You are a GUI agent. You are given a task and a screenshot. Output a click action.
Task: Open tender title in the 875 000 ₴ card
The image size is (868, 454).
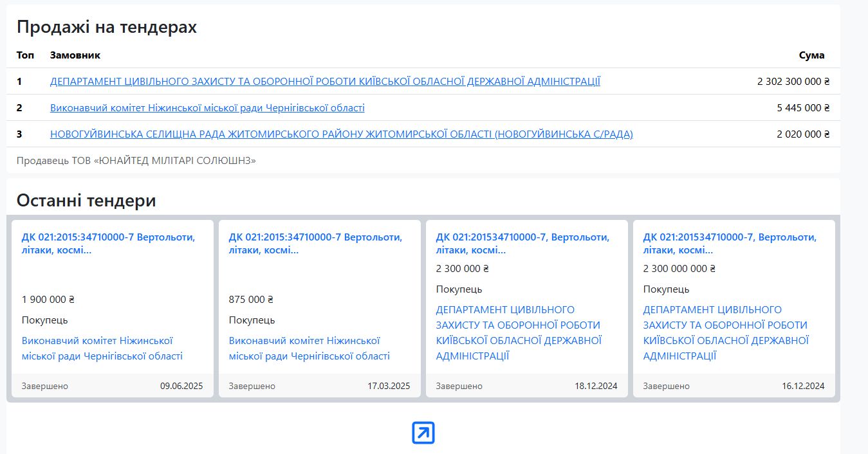coord(315,244)
